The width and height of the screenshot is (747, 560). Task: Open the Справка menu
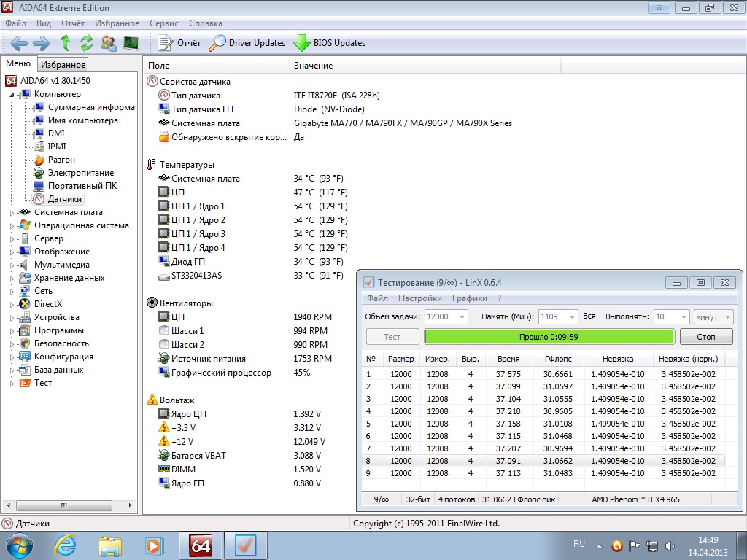tap(205, 23)
